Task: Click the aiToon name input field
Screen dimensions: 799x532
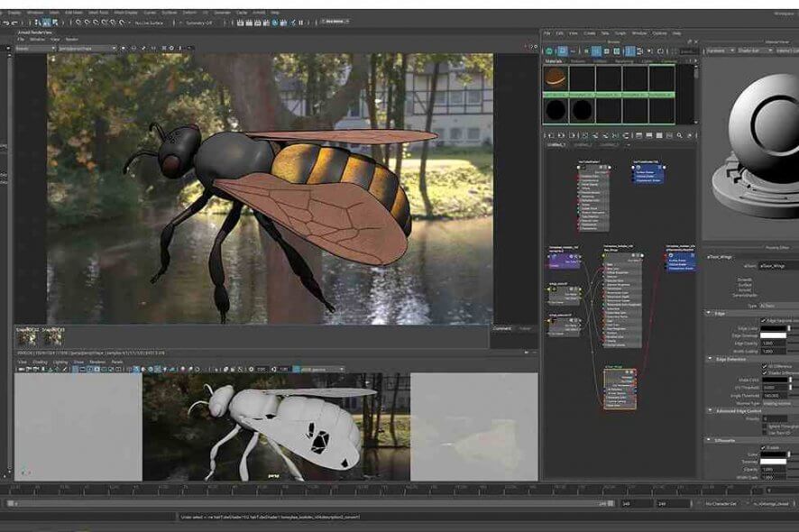Action: [x=778, y=265]
